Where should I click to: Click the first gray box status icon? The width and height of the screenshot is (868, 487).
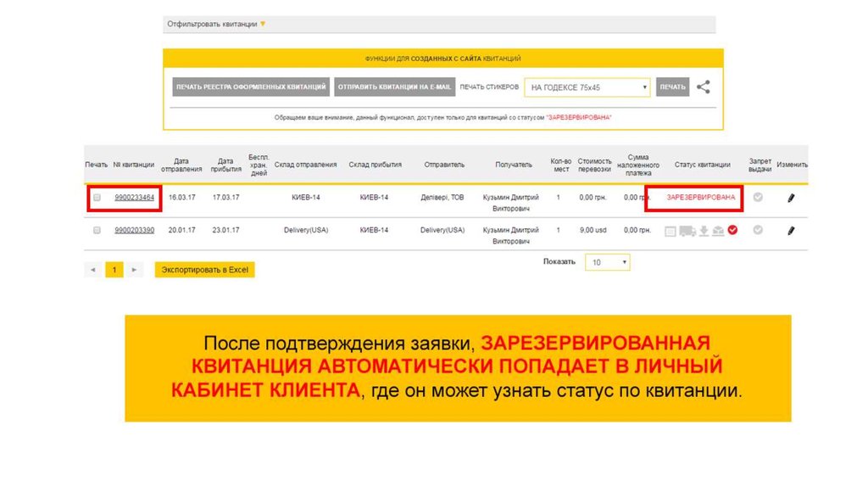pos(670,230)
